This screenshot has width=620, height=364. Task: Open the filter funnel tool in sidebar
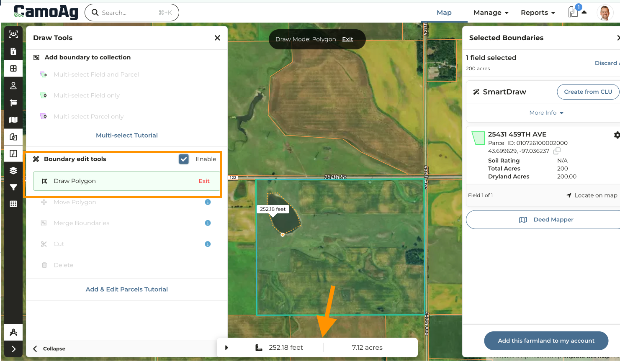[x=13, y=187]
